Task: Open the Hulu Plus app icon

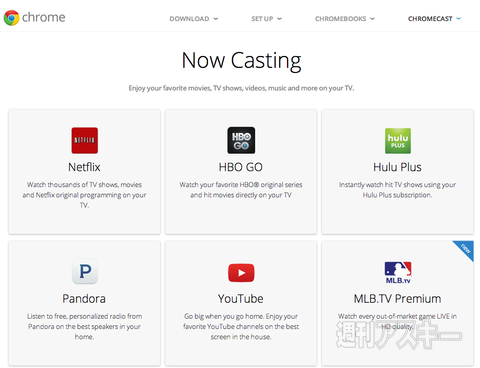Action: [x=398, y=141]
